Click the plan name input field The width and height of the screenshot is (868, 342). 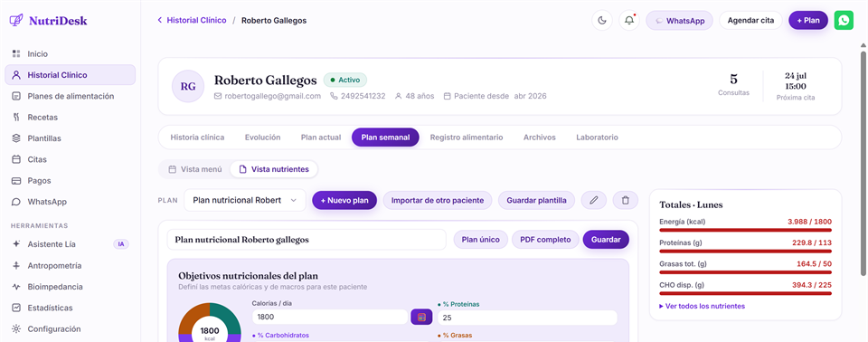tap(307, 240)
